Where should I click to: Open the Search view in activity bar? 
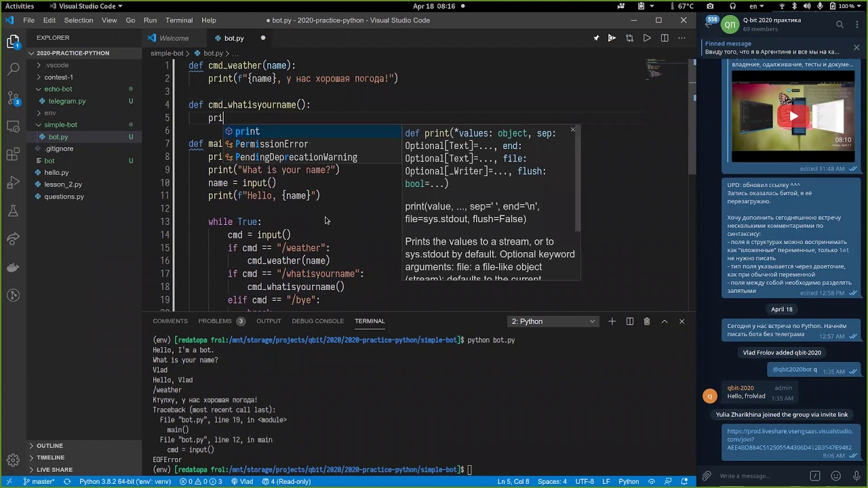coord(13,69)
